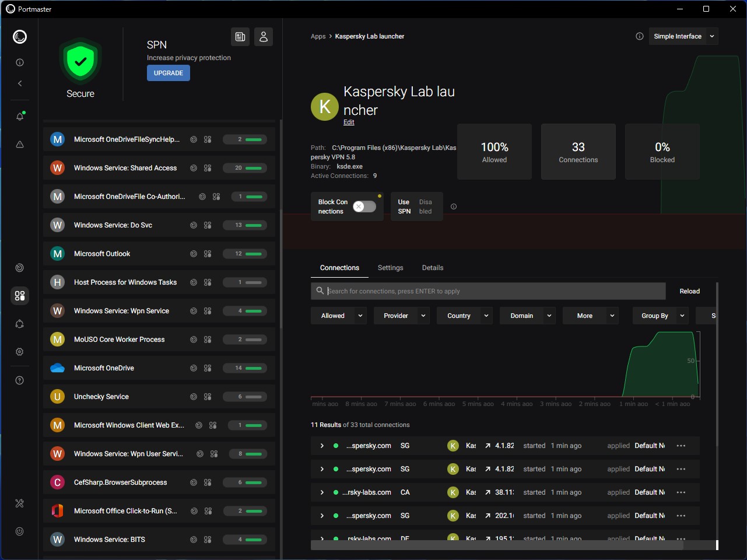Open the Country filter dropdown
The image size is (747, 560).
tap(465, 316)
